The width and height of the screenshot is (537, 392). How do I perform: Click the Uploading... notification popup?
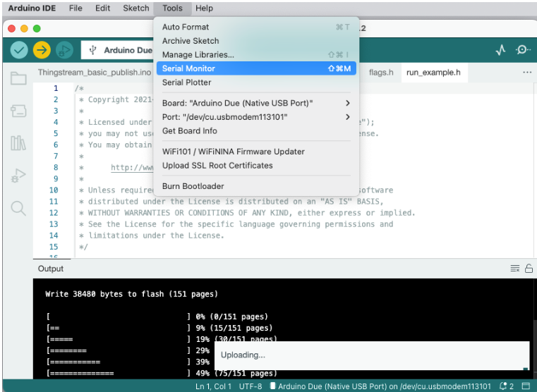click(x=372, y=355)
